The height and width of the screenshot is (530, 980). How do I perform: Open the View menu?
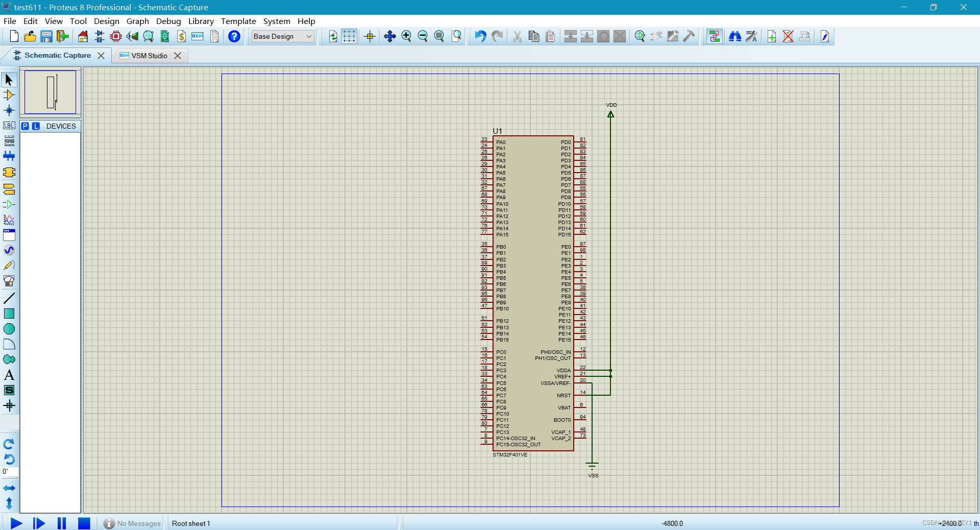(x=54, y=21)
